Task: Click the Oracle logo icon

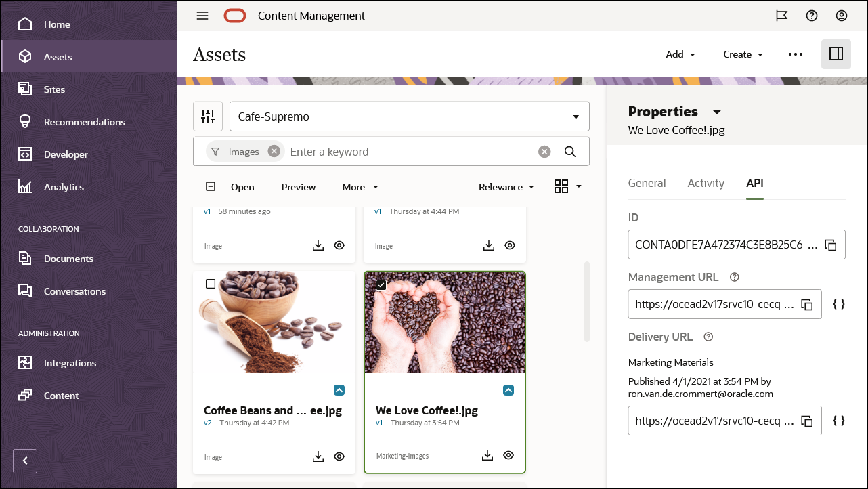Action: pos(235,16)
